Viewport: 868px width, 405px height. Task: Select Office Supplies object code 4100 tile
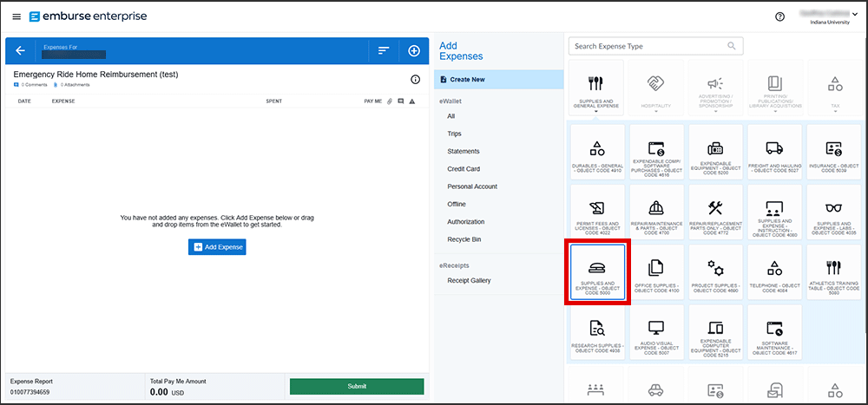(656, 271)
